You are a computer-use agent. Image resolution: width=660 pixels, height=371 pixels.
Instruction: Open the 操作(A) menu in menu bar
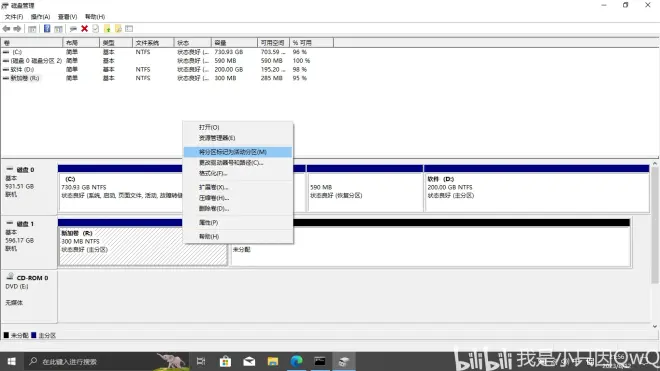[x=40, y=16]
